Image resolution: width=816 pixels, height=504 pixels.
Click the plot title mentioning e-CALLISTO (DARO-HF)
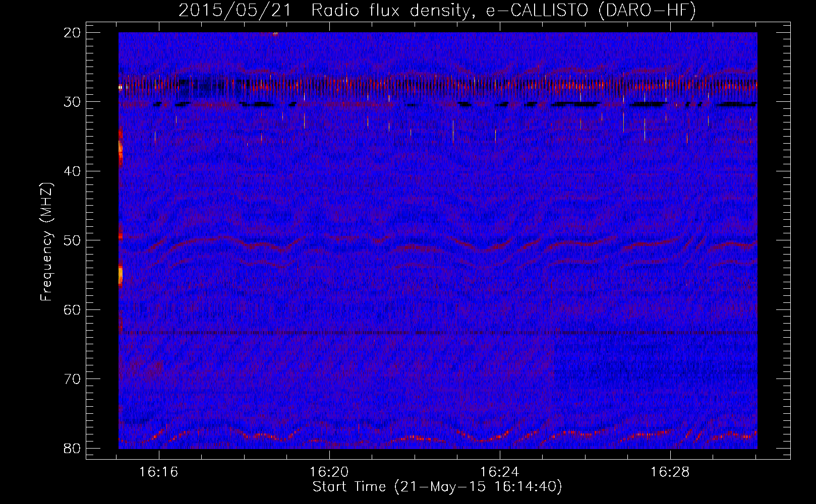(437, 11)
